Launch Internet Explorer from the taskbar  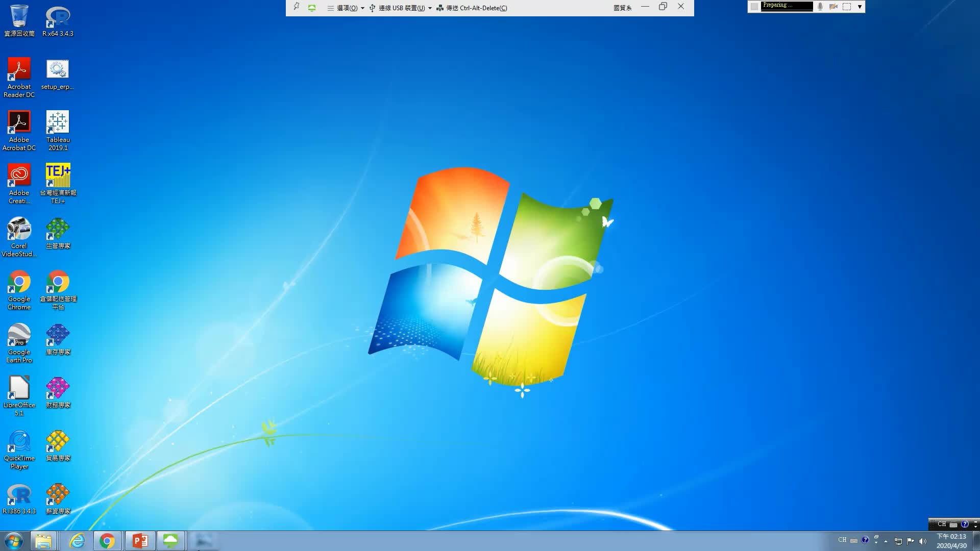click(77, 541)
